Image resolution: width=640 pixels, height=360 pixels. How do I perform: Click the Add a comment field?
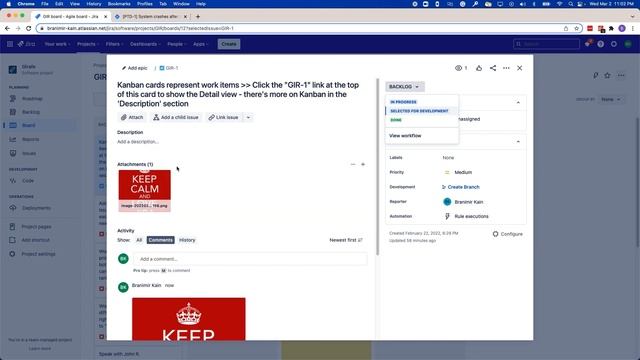click(250, 259)
